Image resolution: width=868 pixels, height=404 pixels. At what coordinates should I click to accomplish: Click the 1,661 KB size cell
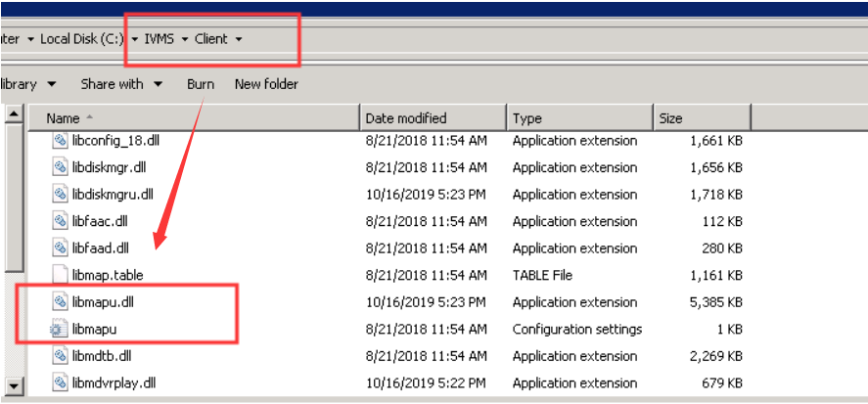pos(716,141)
